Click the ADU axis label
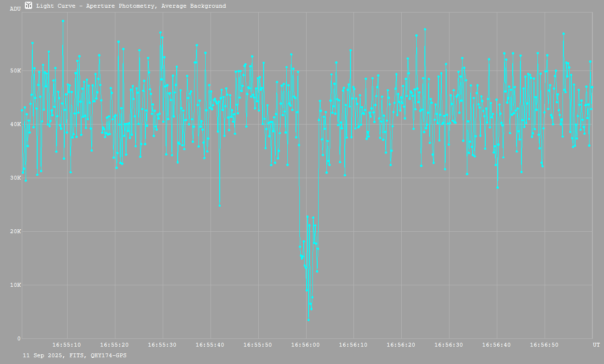 tap(15, 9)
